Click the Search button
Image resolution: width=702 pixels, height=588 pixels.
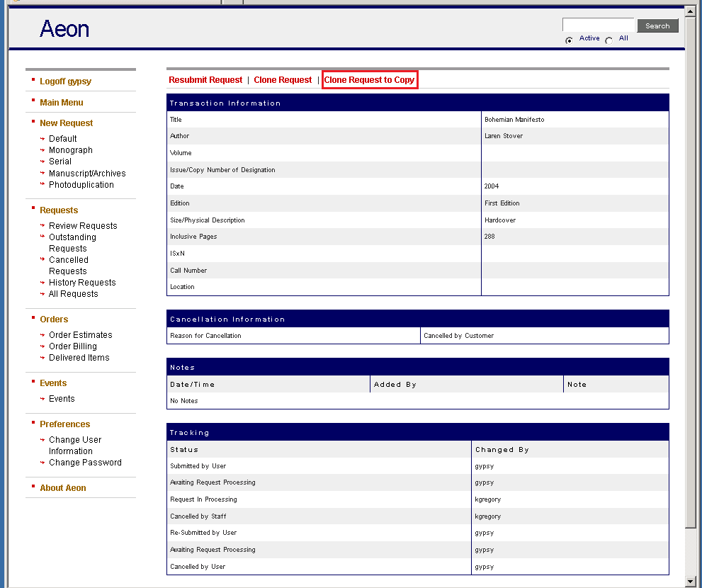click(657, 26)
